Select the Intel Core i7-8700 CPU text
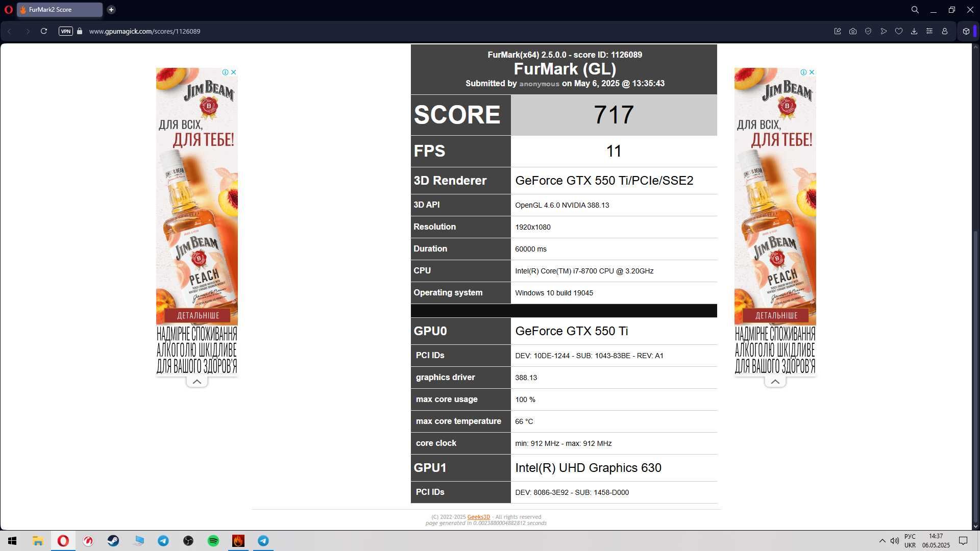The image size is (980, 551). [584, 271]
